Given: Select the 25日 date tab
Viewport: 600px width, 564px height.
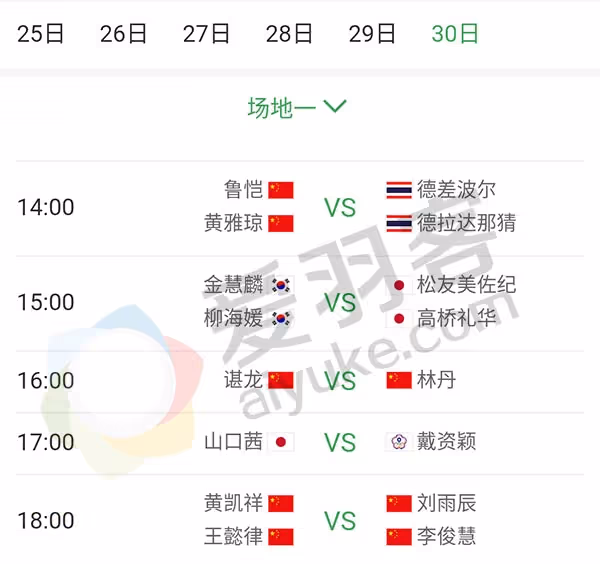Looking at the screenshot, I should [40, 34].
